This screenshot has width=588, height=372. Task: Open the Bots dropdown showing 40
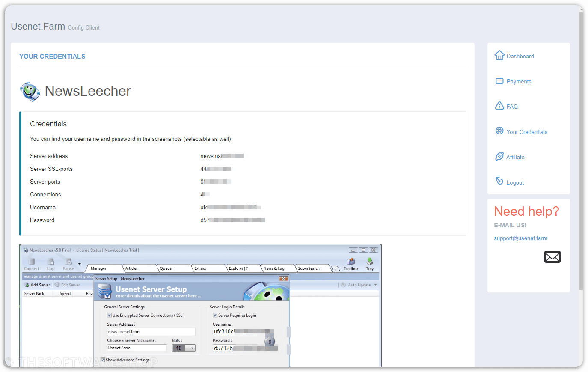(x=184, y=348)
